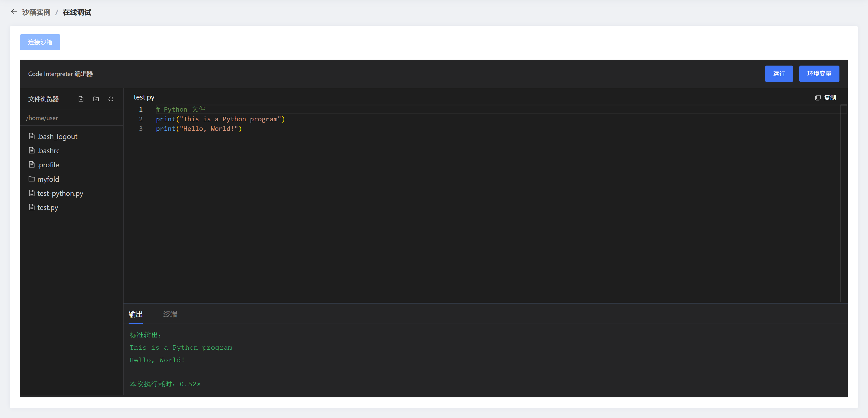Open 环境变量 settings

tap(819, 73)
